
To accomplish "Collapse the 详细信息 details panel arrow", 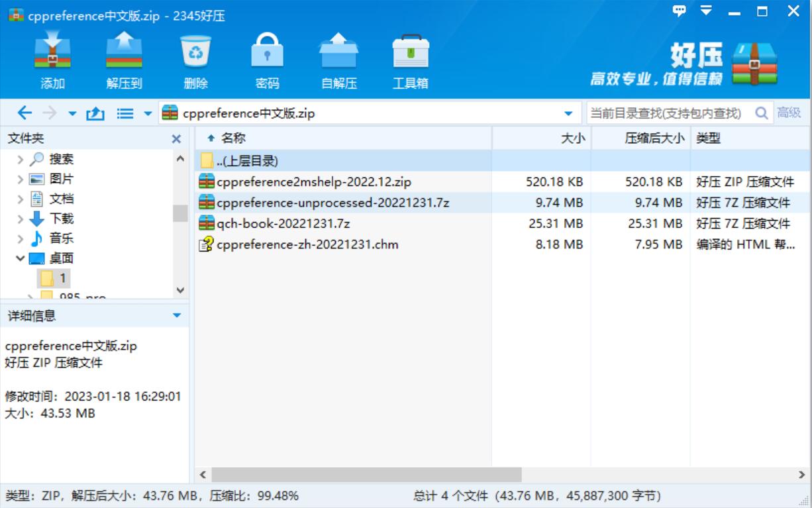I will tap(176, 316).
